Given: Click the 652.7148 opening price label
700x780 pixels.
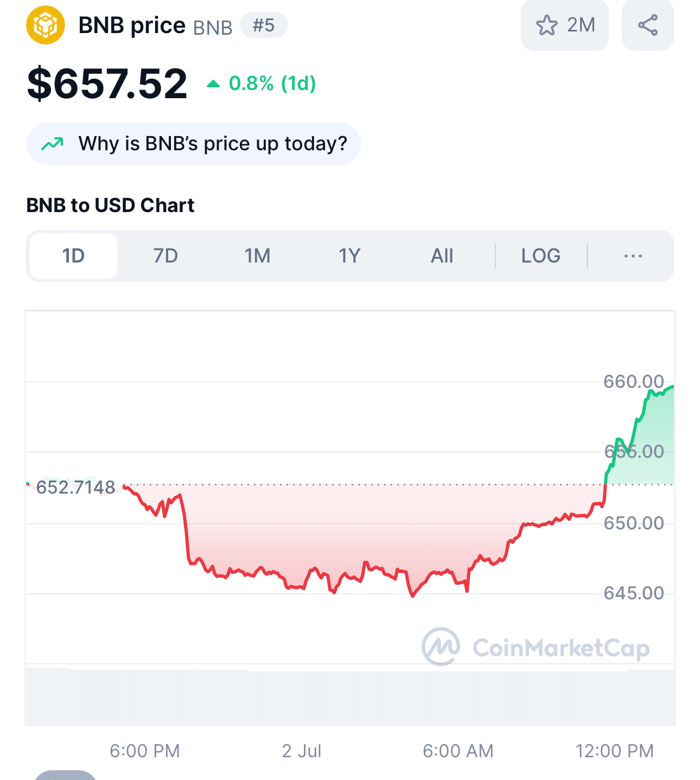Looking at the screenshot, I should 75,487.
